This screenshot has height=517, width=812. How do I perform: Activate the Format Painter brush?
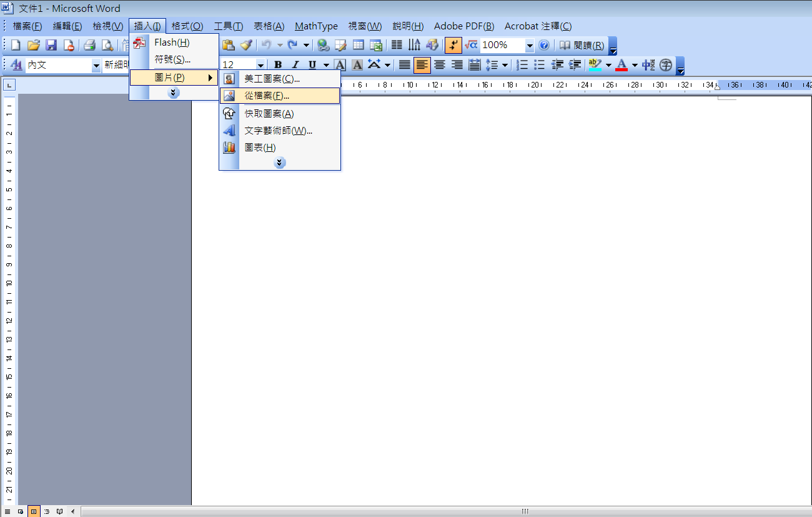pos(246,45)
